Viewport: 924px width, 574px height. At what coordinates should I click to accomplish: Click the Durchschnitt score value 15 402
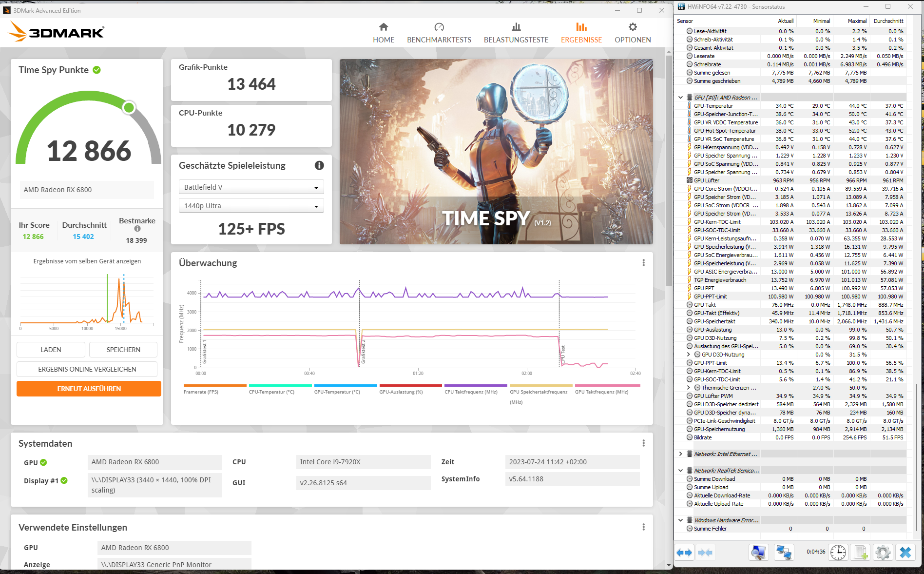click(83, 237)
